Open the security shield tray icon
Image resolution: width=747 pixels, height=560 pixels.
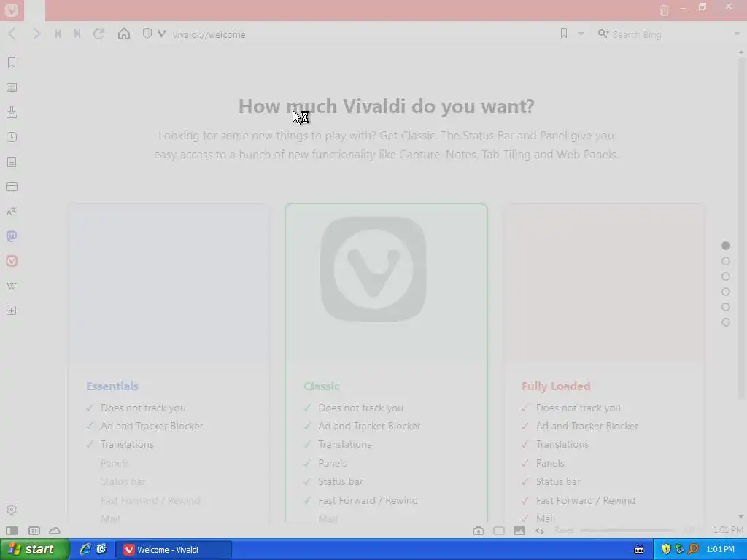[666, 549]
